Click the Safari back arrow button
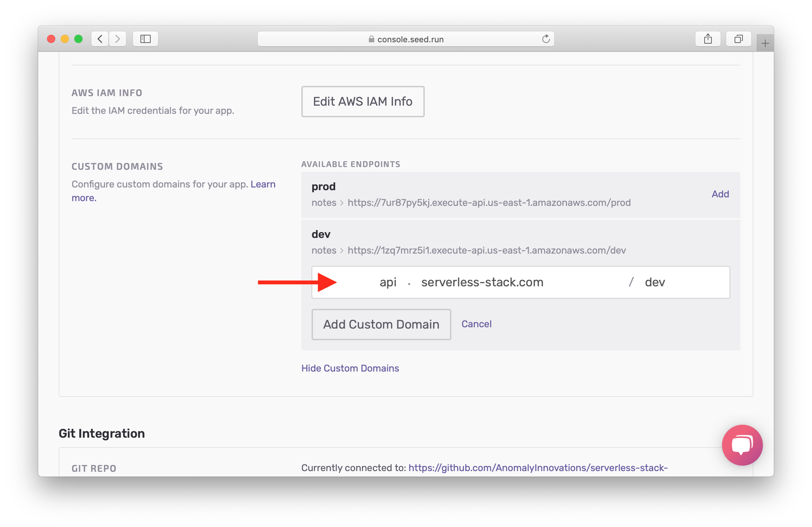 point(100,39)
